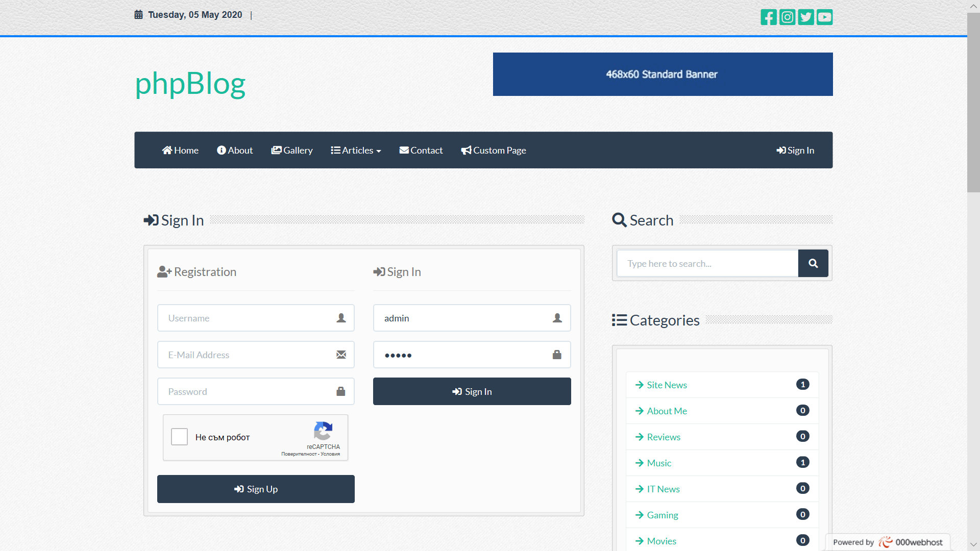Open the YouTube icon in the header
Image resolution: width=980 pixels, height=551 pixels.
click(824, 17)
